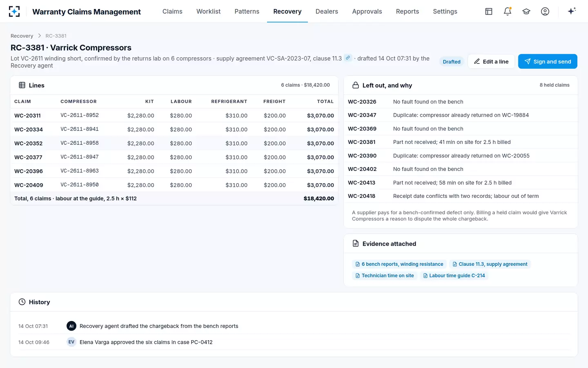This screenshot has width=588, height=368.
Task: Click the lock icon beside Left out, and why
Action: tap(356, 85)
